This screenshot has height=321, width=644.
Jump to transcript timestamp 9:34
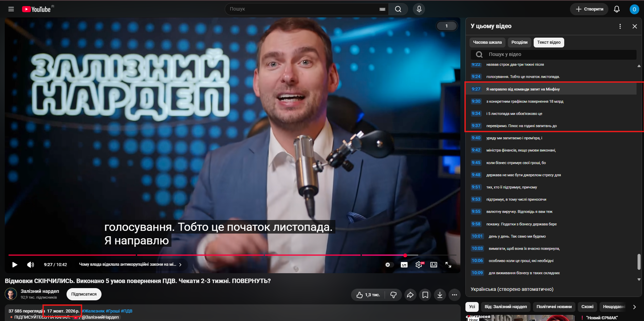coord(476,114)
